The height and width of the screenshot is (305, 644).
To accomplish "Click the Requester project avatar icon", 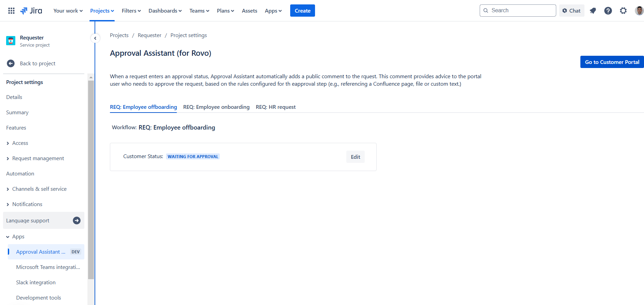I will click(x=11, y=41).
